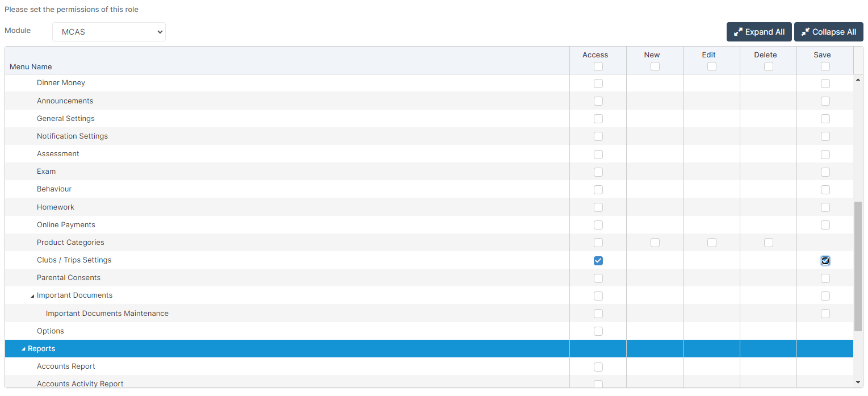Enable Save for Important Documents Maintenance
The width and height of the screenshot is (868, 396).
825,314
